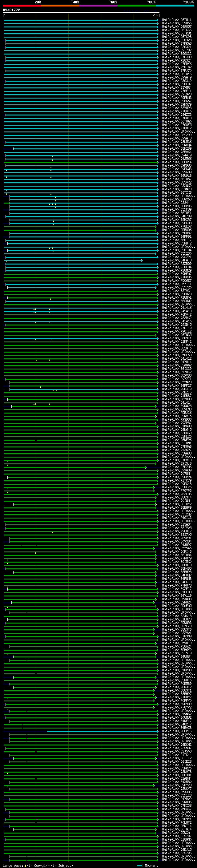
Task: Select UniRef100_O23444 hit name
Action: tap(176, 203)
